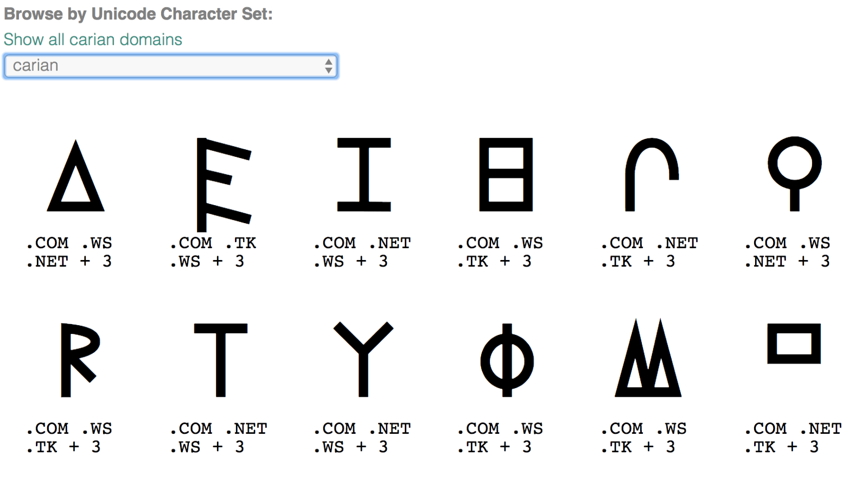Click .COM .WS .NET + 3 under triangle glyph

coord(69,252)
